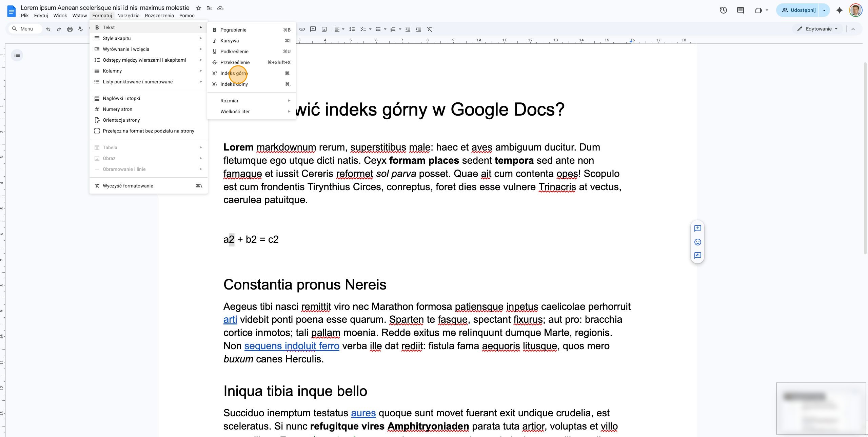Open the Edytowanie mode dropdown
The height and width of the screenshot is (437, 868).
[x=817, y=29]
